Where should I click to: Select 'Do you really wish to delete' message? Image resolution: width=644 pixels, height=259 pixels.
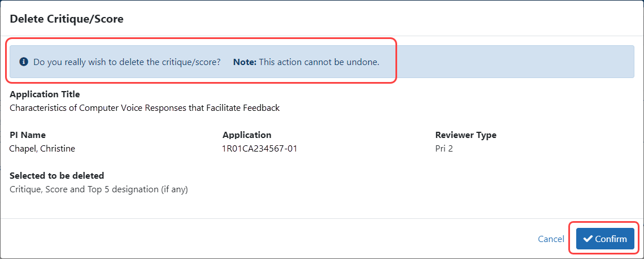[x=127, y=63]
